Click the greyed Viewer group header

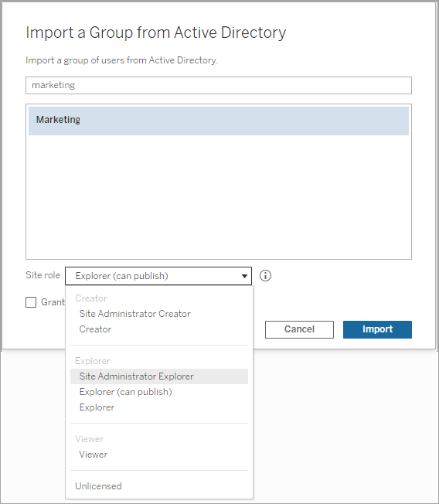coord(90,439)
